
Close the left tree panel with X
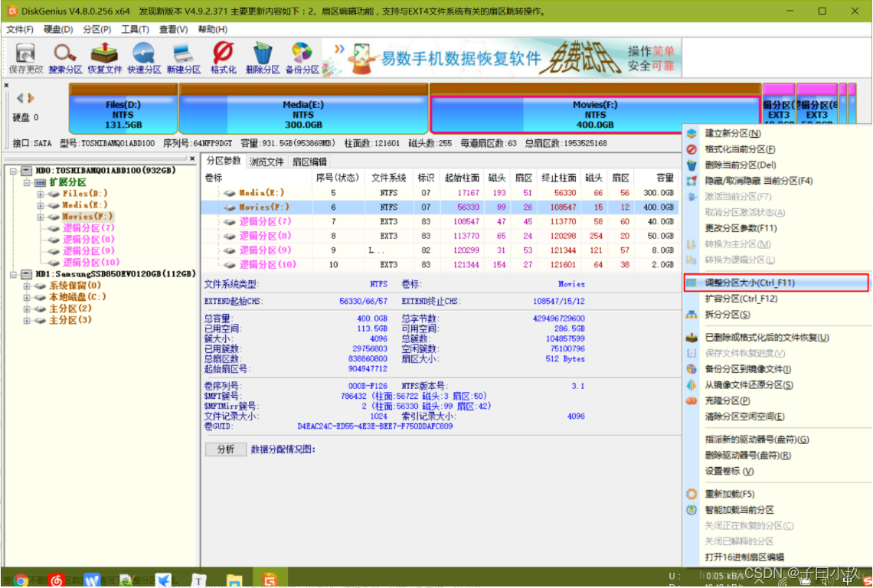point(192,158)
